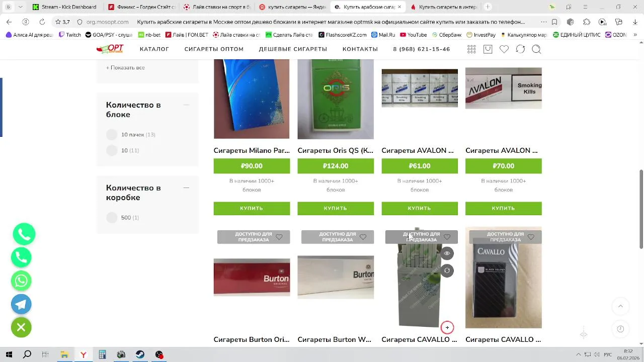Click the top green phone call bubble
The width and height of the screenshot is (644, 362).
[x=24, y=234]
